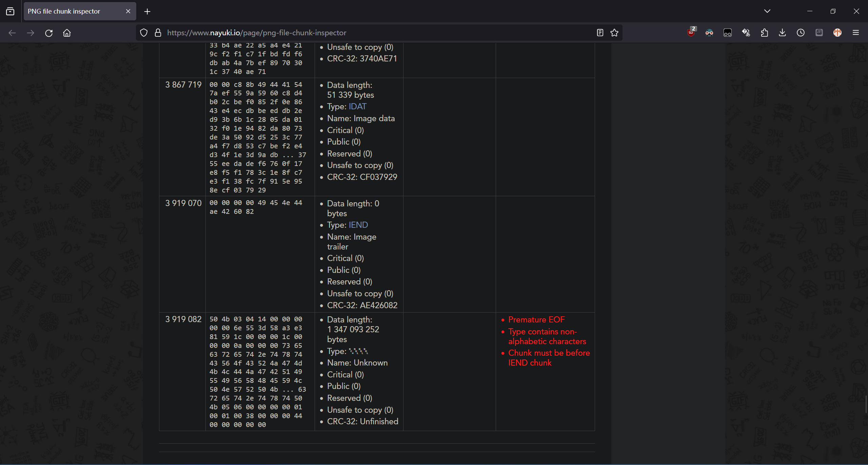Show browsing history clock icon
868x465 pixels.
tap(801, 33)
